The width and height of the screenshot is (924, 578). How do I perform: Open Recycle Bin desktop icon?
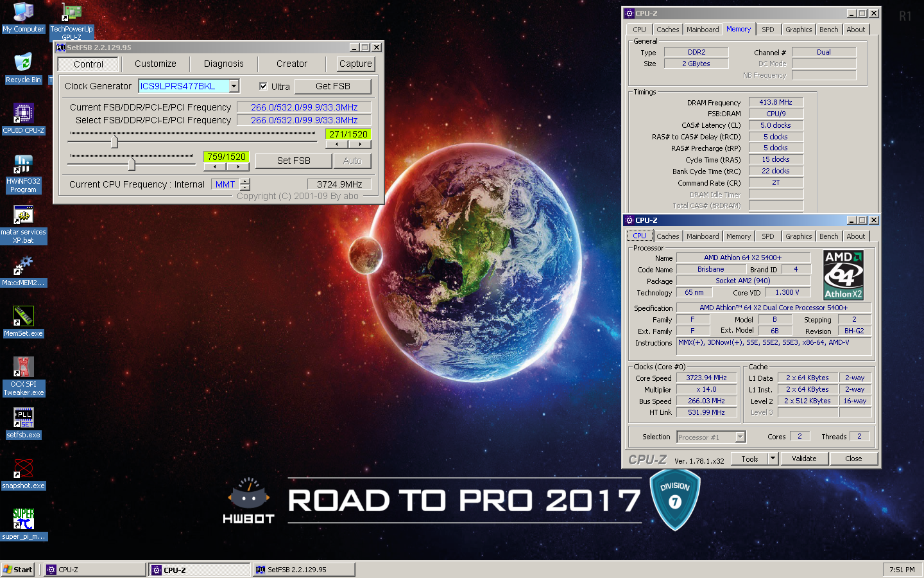23,67
